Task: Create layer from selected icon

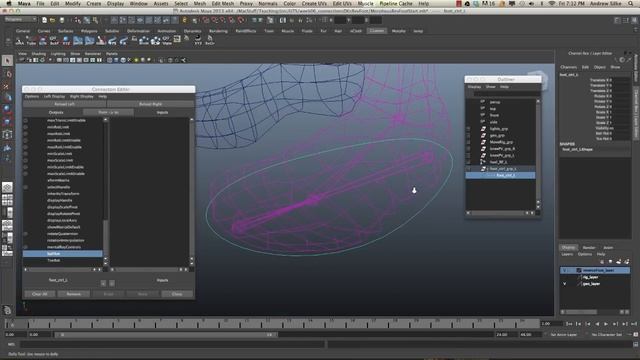Action: 627,262
